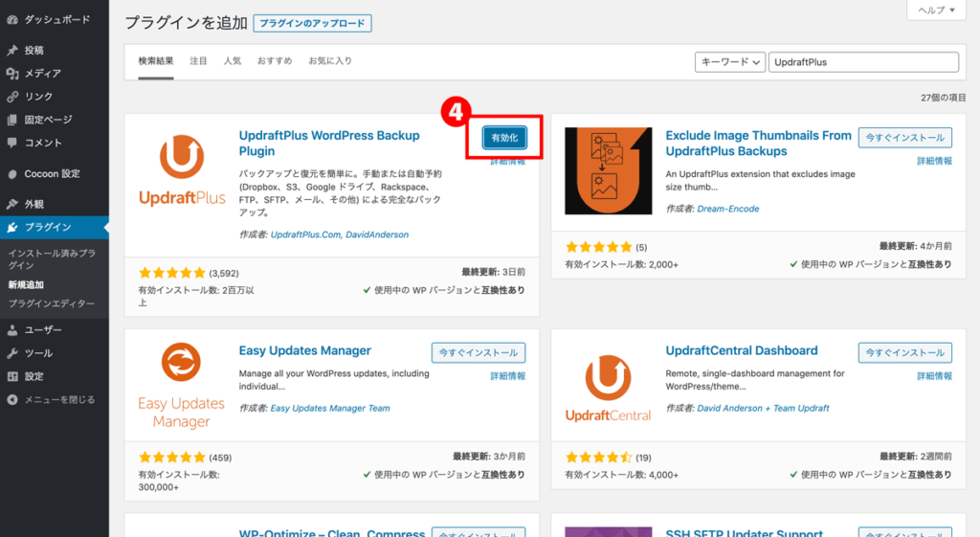Switch to the 注目 tab
980x537 pixels.
[198, 60]
